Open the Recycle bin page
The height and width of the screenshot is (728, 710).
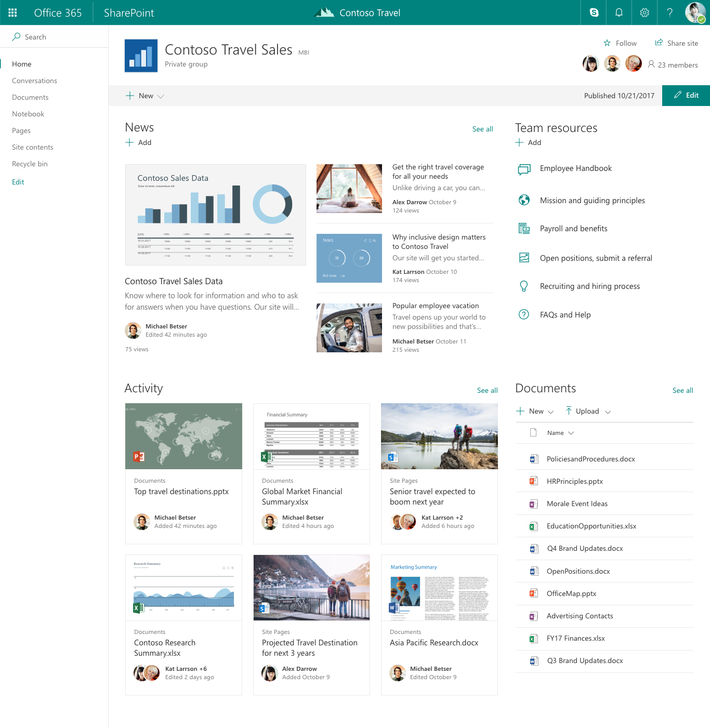tap(30, 164)
